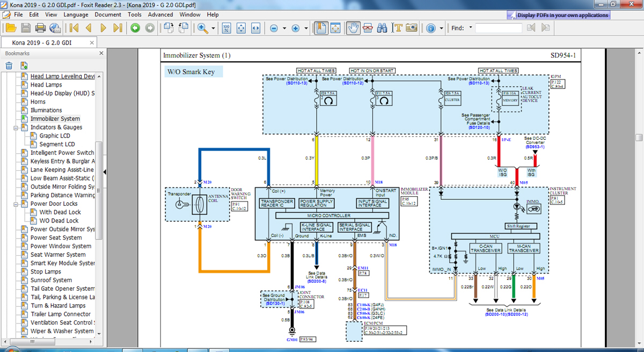Delete bookmark using the trash icon
Image resolution: width=644 pixels, height=352 pixels.
point(9,66)
